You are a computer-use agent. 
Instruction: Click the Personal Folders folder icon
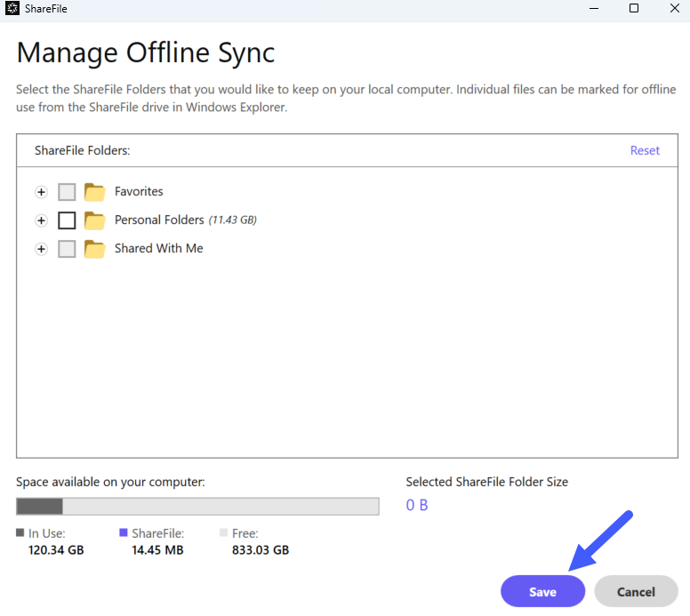[x=94, y=220]
